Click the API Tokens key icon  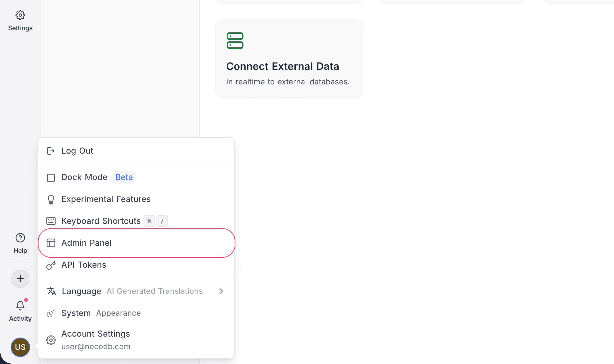(x=51, y=265)
